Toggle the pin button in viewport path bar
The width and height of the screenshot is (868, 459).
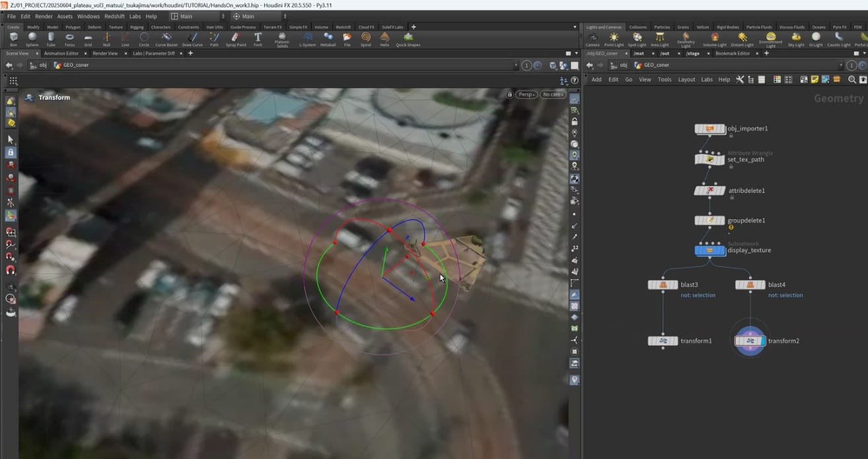click(526, 65)
